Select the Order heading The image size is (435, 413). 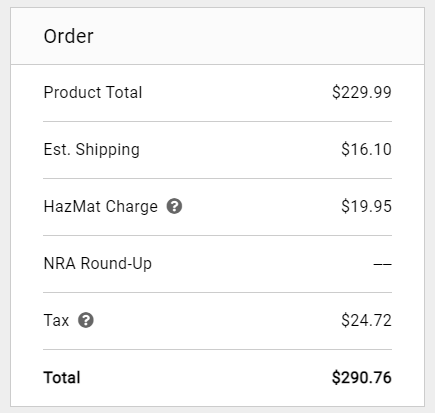click(69, 36)
